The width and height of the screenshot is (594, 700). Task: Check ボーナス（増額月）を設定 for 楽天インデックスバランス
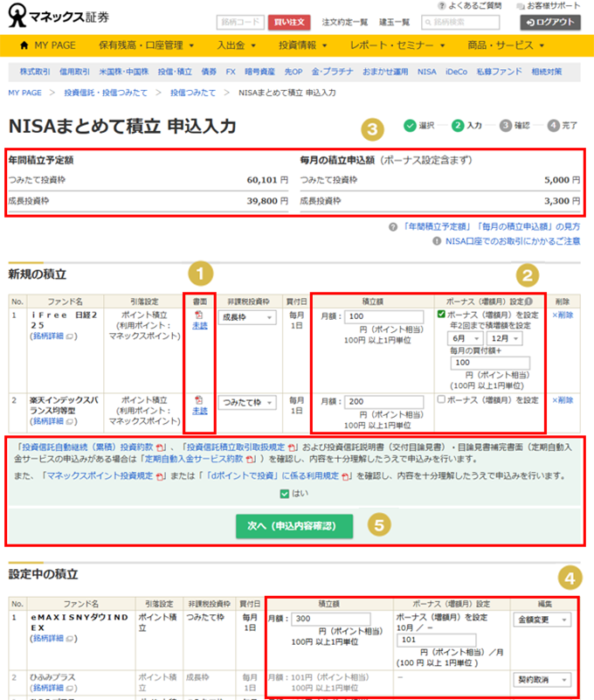pyautogui.click(x=441, y=399)
